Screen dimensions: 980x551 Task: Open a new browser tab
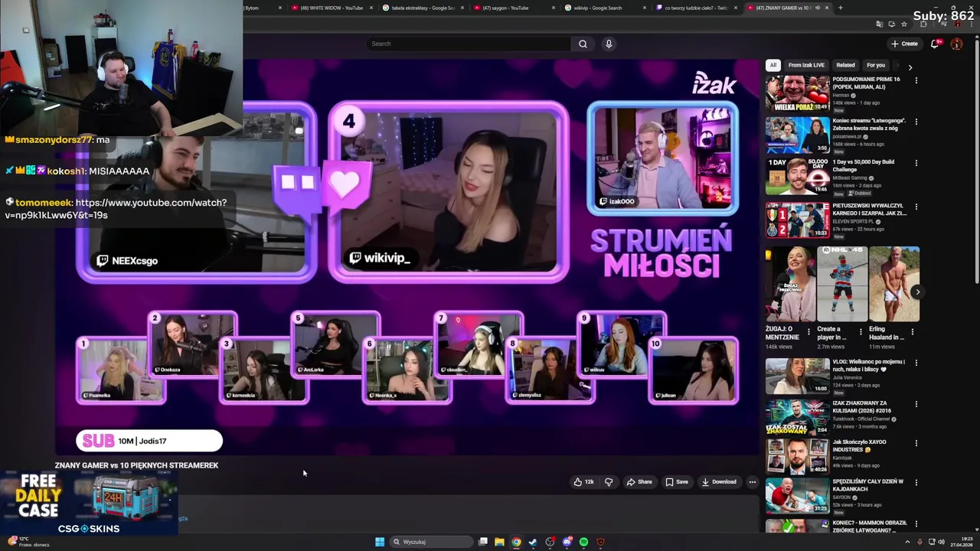pos(840,8)
